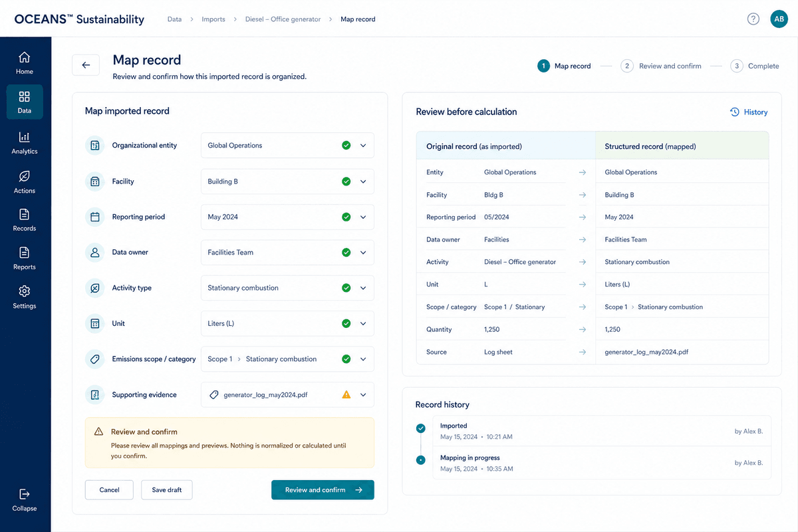Click the Cancel button

[109, 489]
